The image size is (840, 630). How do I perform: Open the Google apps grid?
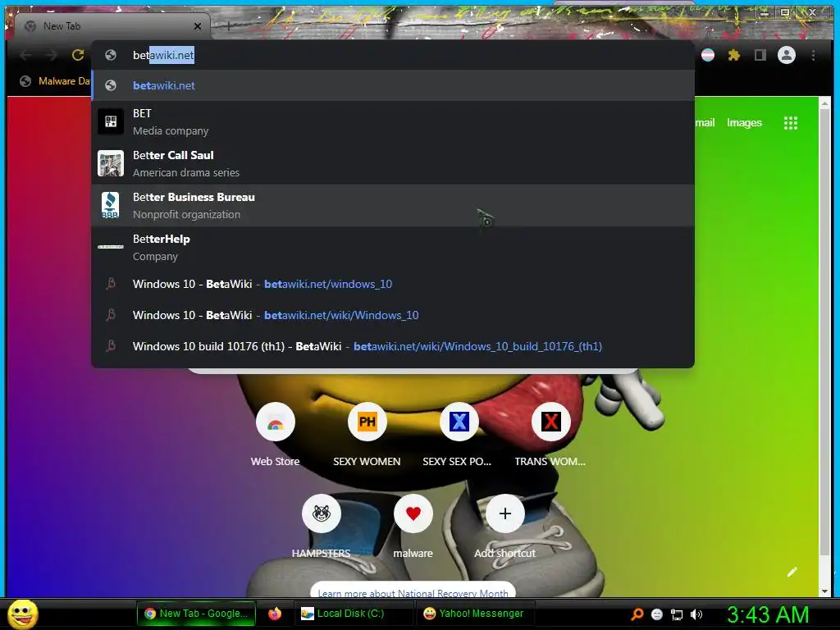791,123
